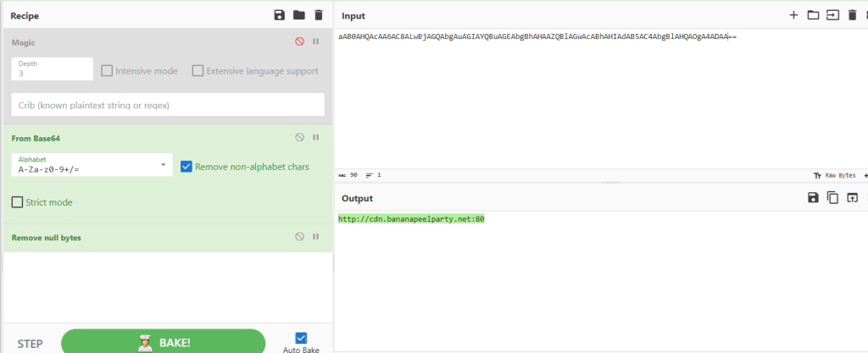The height and width of the screenshot is (353, 868).
Task: Save the output to a file
Action: point(813,197)
